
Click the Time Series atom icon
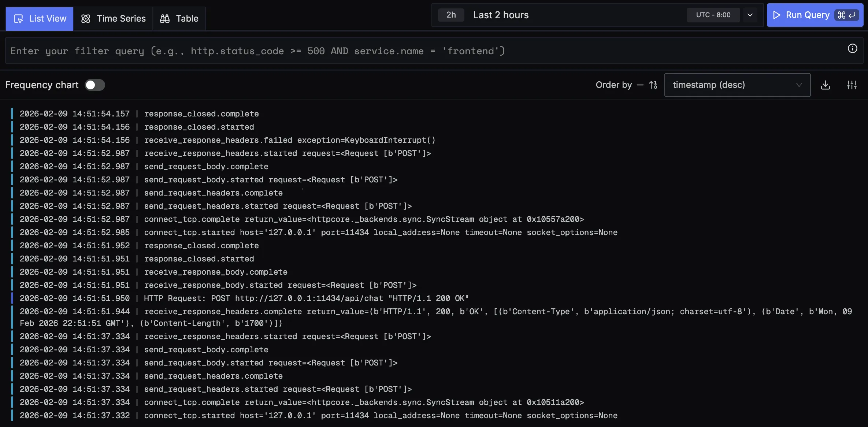click(86, 19)
